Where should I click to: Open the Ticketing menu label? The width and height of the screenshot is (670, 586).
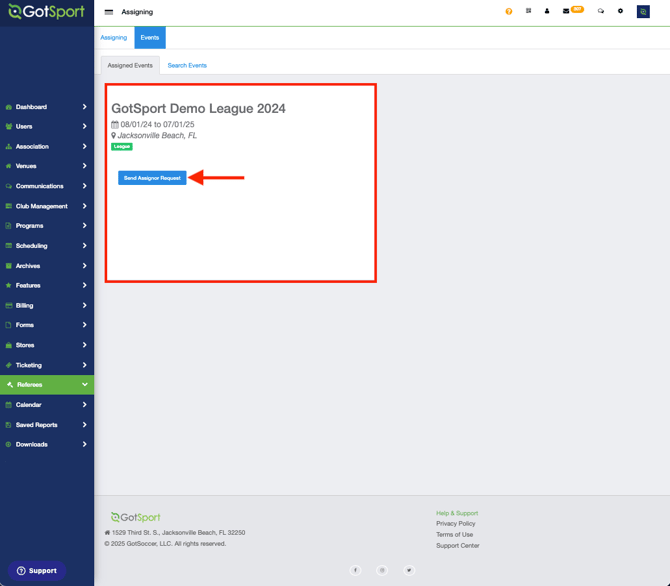click(x=29, y=365)
